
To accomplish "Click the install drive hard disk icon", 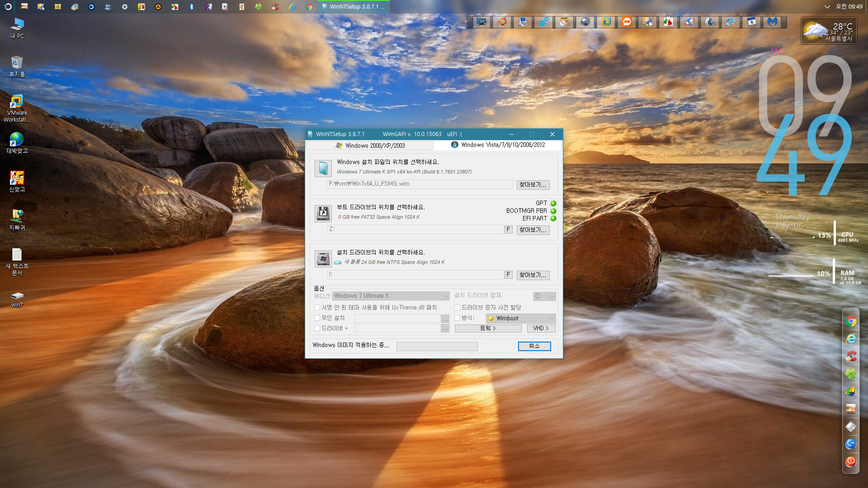I will click(323, 258).
